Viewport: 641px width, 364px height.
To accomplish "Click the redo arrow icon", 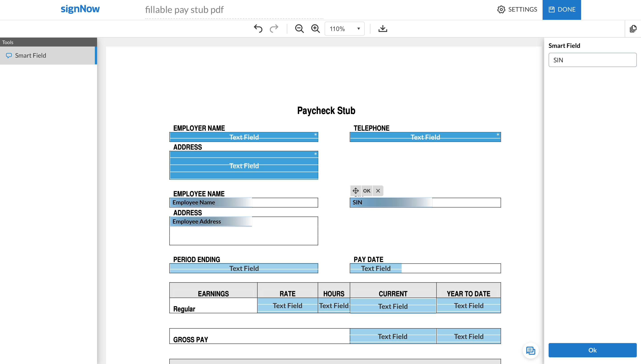I will [x=274, y=29].
